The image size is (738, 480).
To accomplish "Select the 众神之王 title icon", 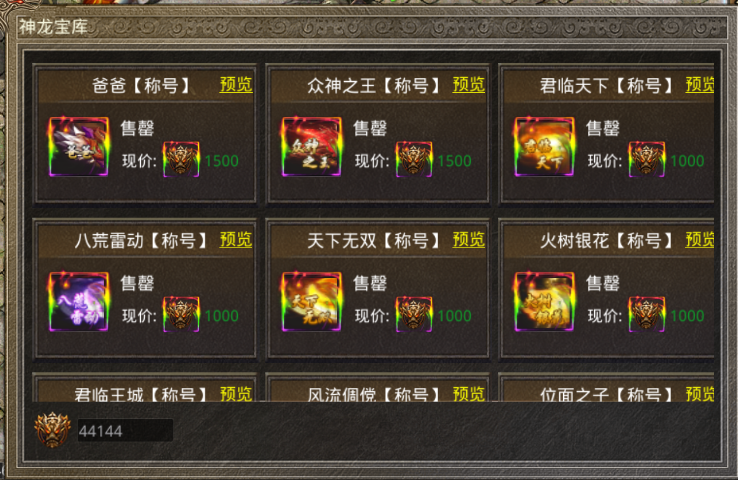I will (x=311, y=147).
